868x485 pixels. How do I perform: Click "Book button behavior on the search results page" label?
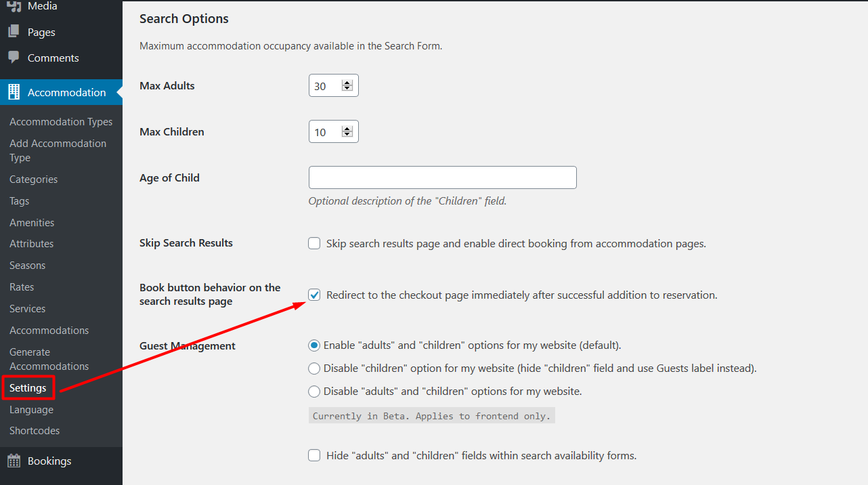tap(210, 295)
